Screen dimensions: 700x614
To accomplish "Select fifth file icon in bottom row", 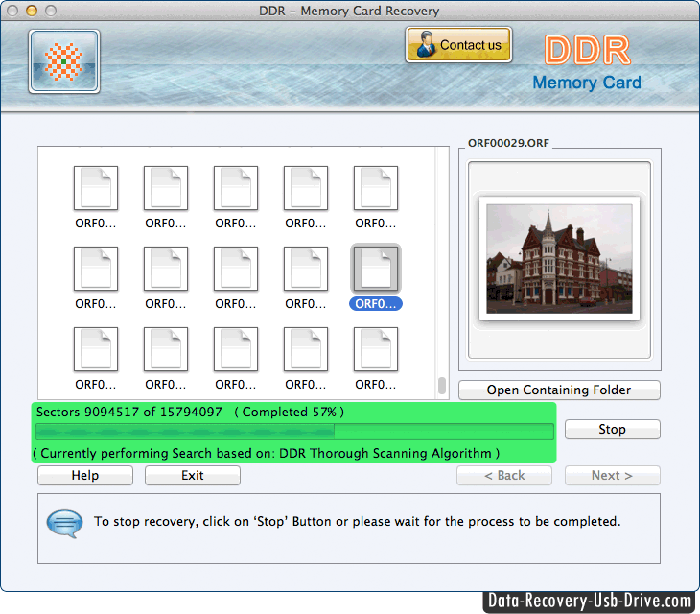I will tap(376, 349).
